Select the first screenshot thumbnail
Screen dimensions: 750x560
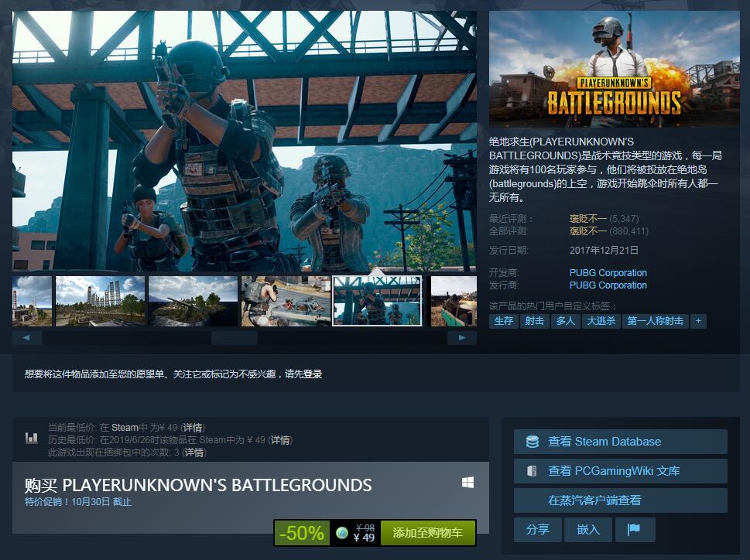tap(32, 301)
